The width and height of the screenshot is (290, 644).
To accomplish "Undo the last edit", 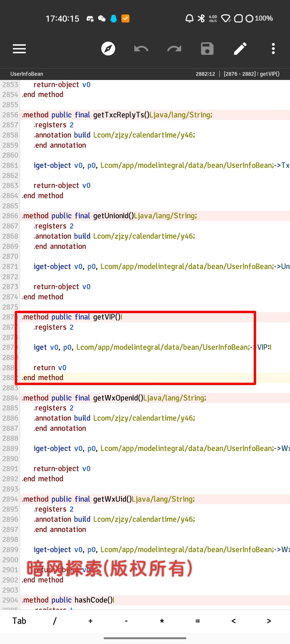I will (x=141, y=49).
